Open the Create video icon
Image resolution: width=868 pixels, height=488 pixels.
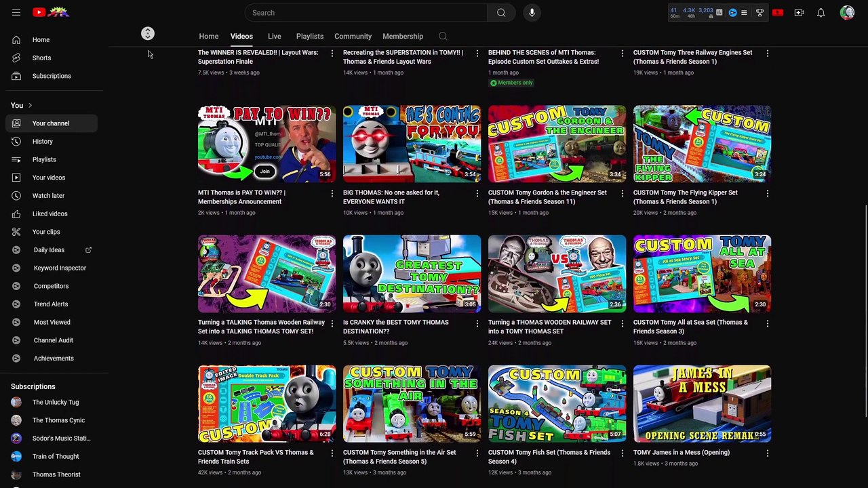coord(800,12)
